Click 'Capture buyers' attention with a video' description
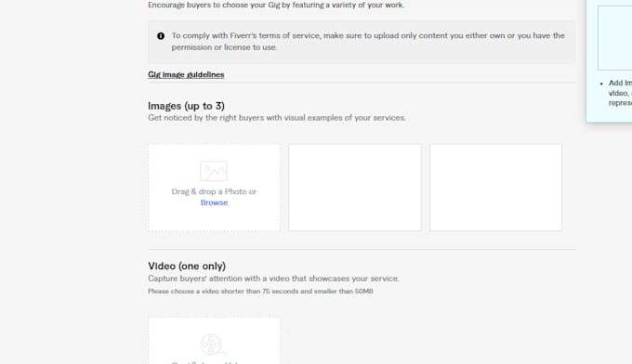 point(273,279)
